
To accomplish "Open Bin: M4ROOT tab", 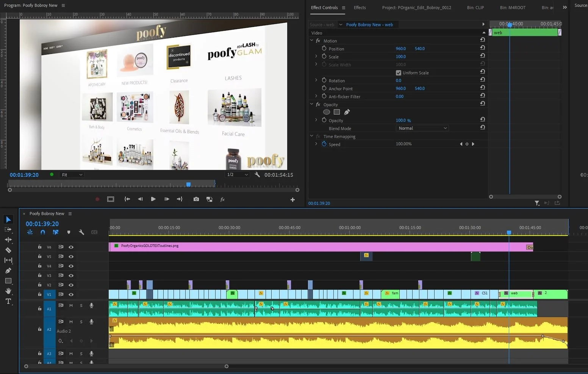I will (x=513, y=8).
